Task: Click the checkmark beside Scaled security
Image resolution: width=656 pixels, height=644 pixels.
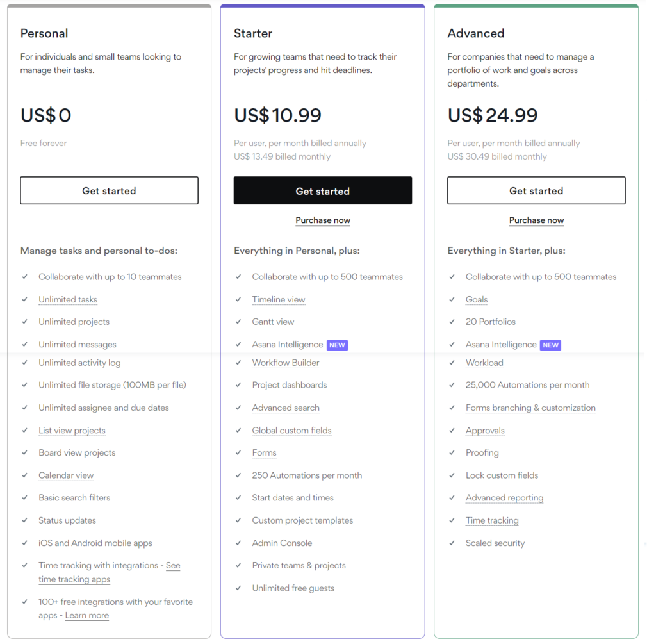Action: coord(452,543)
